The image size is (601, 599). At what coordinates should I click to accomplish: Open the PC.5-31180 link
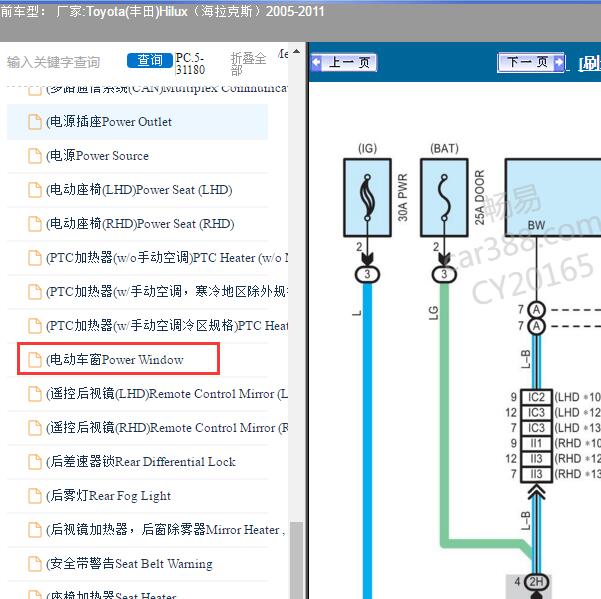click(x=190, y=64)
